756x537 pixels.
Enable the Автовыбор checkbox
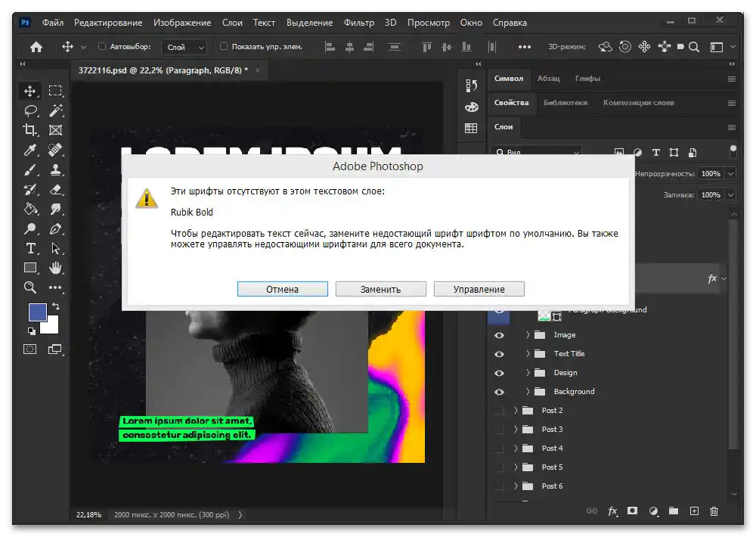click(x=102, y=46)
